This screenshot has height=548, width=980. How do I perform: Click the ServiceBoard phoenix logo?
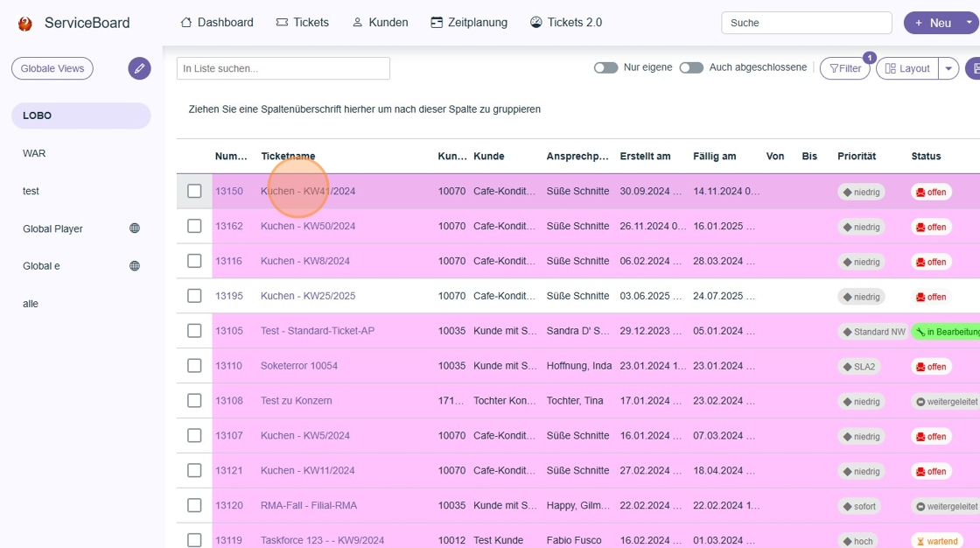point(25,23)
